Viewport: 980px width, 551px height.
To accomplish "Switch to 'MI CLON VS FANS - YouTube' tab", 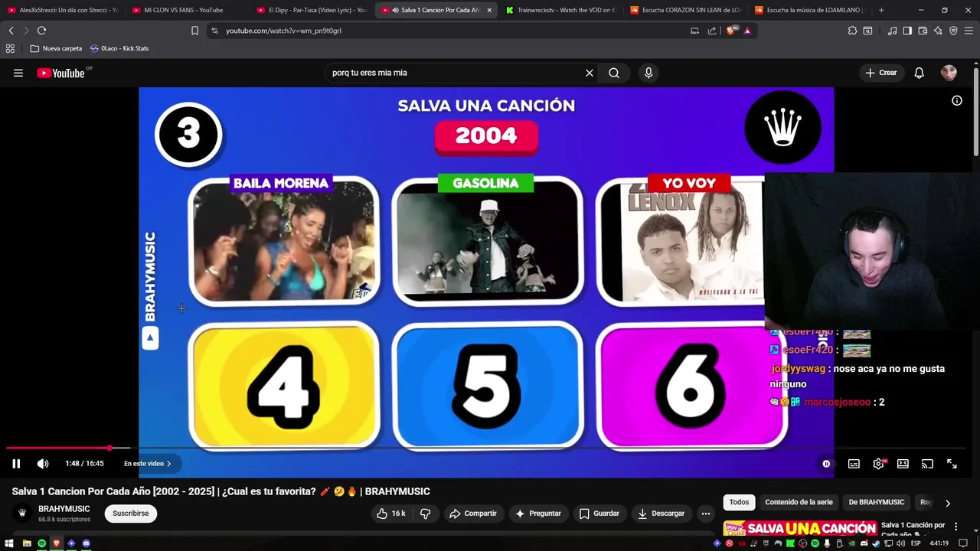I will 184,10.
